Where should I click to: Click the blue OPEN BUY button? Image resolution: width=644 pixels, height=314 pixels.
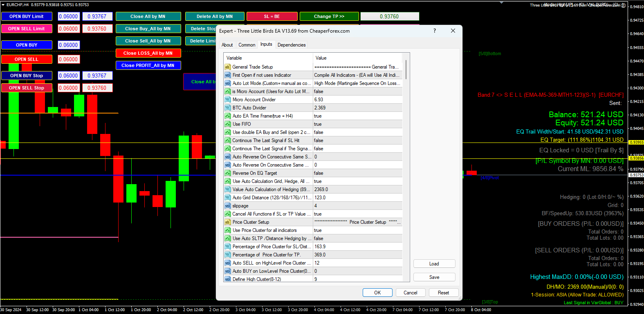tap(27, 45)
